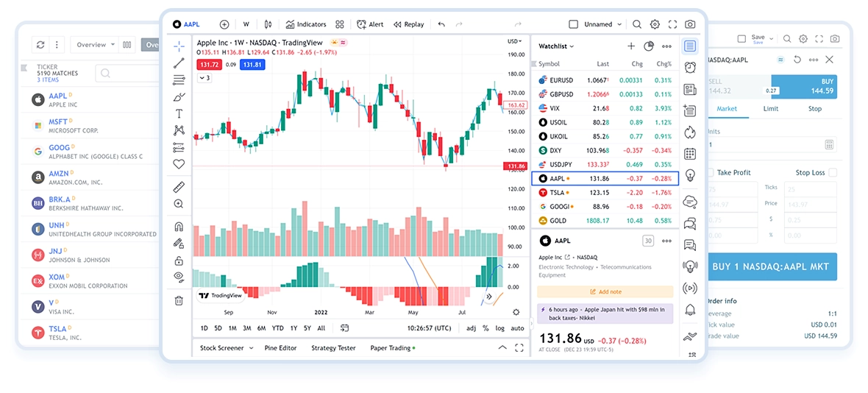Enable the Stop Loss checkbox
The image size is (868, 393).
point(833,173)
